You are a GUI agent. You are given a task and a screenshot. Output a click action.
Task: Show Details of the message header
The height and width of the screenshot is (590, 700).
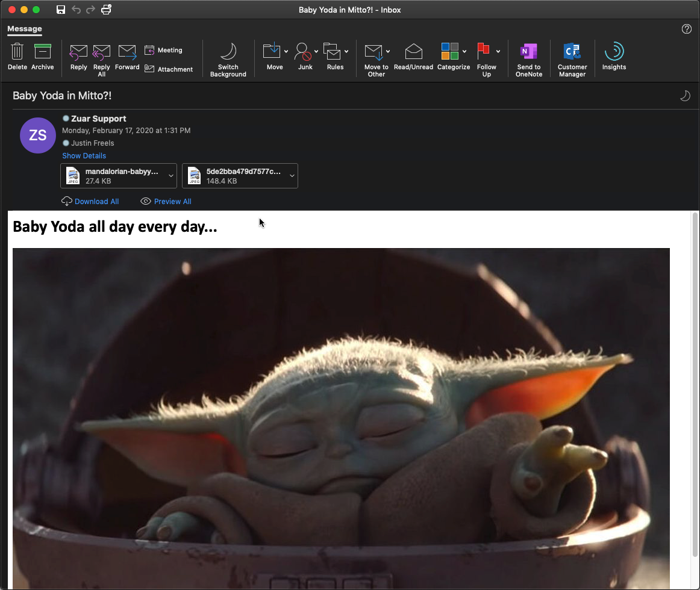point(84,156)
